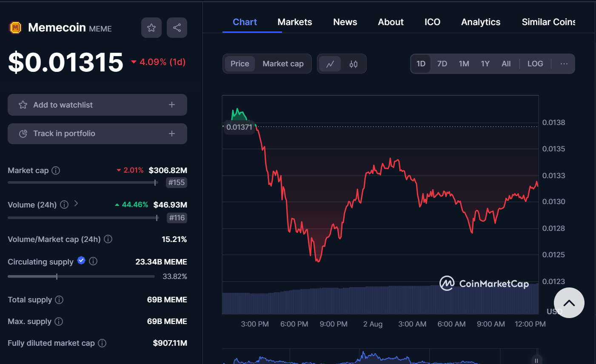Switch the chart to Market cap view
This screenshot has height=364, width=596.
[x=283, y=63]
